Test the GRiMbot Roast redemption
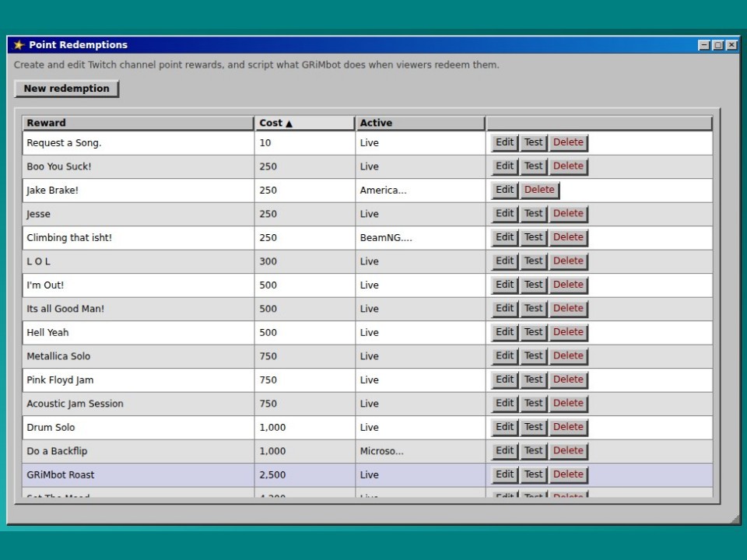This screenshot has height=560, width=747. [x=534, y=474]
